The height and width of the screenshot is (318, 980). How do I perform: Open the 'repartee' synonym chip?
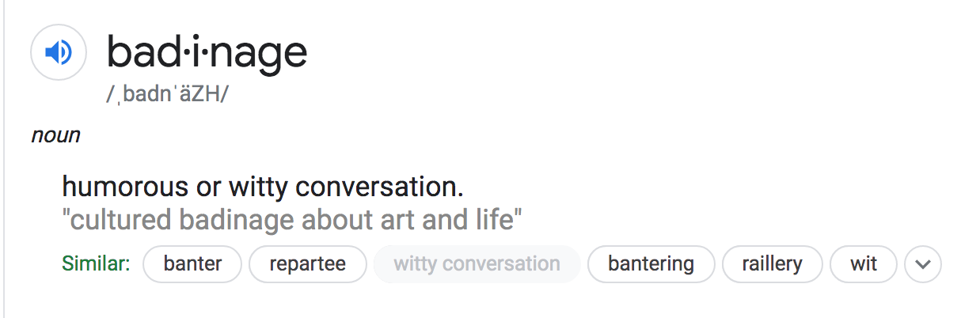pyautogui.click(x=307, y=264)
